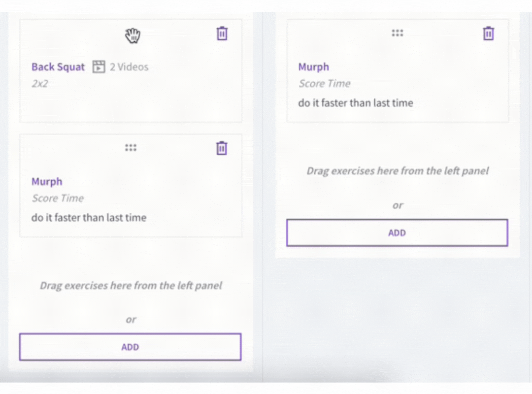Open the Murph title below the Back Squat card
The height and width of the screenshot is (394, 532).
(47, 182)
